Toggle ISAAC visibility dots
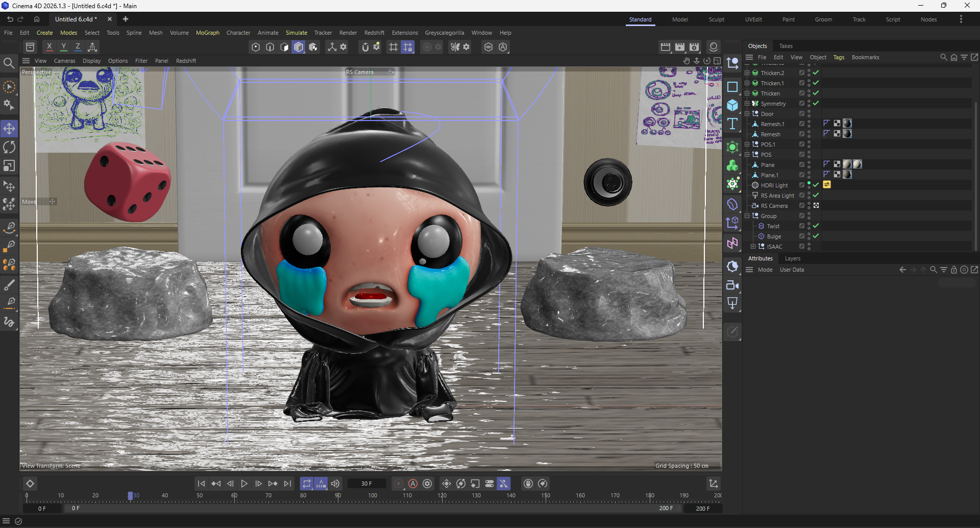 coord(809,246)
